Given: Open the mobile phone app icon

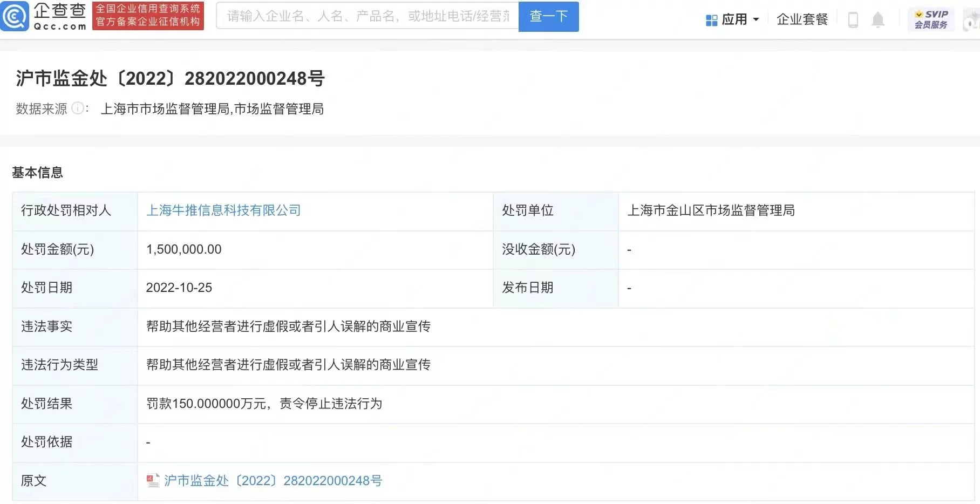Looking at the screenshot, I should coord(853,20).
